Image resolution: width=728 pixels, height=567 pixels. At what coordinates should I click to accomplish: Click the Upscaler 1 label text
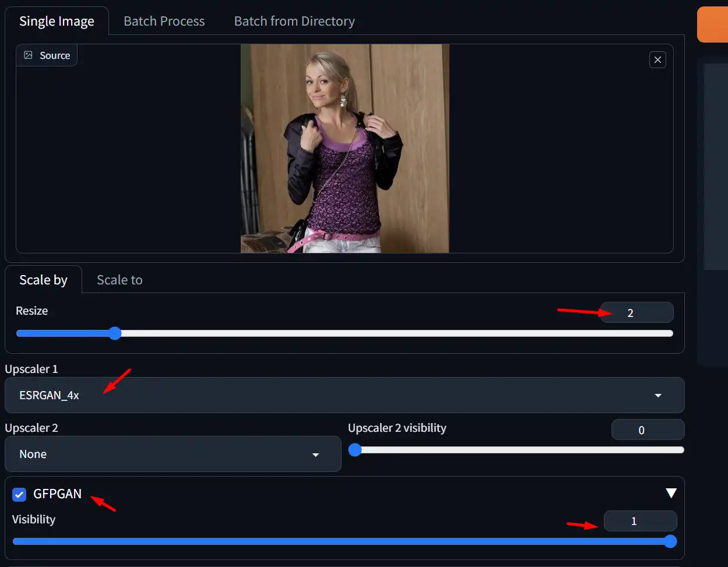coord(31,369)
